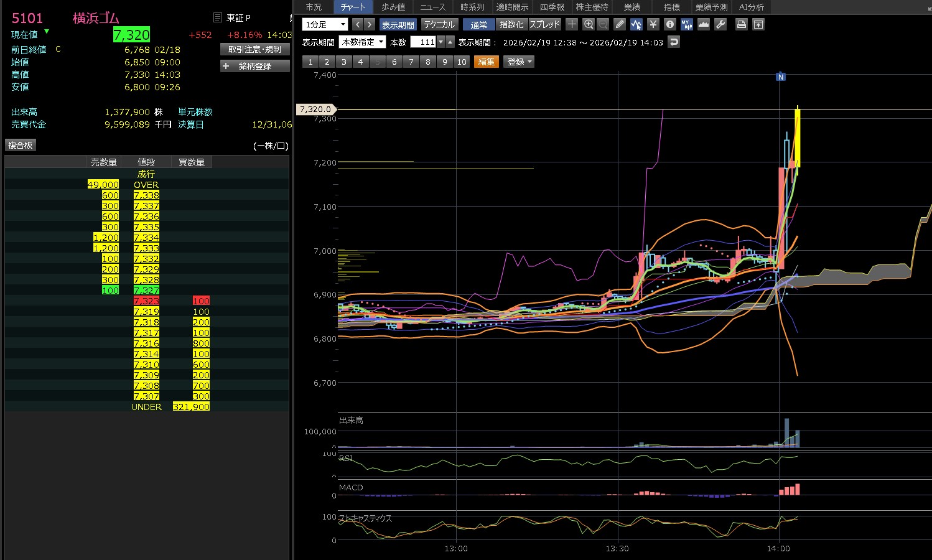Click the reset display period arrow icon
Image resolution: width=932 pixels, height=560 pixels.
point(674,42)
